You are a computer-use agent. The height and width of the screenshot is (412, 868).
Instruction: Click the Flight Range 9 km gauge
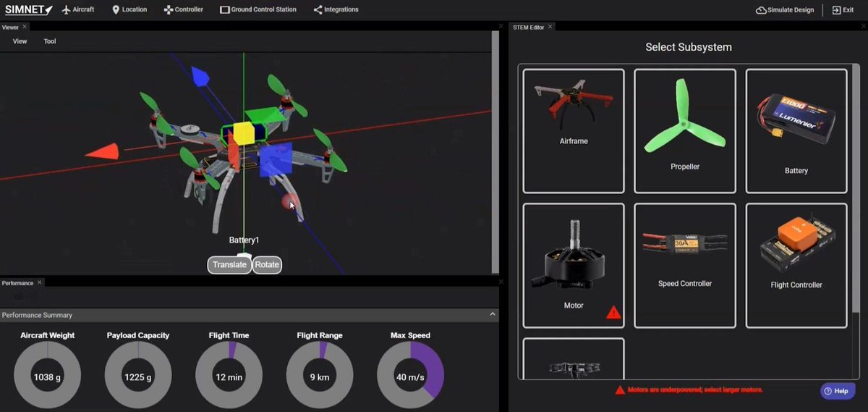point(320,376)
